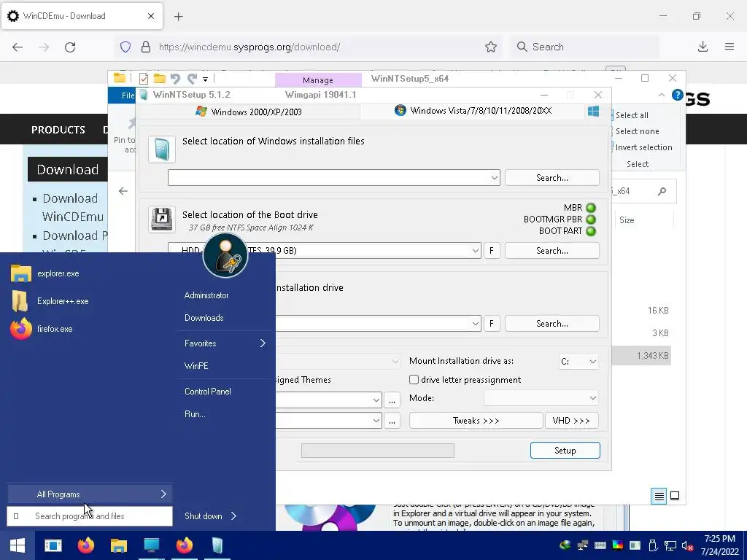Click the Explorer undo arrow in quick access toolbar
Viewport: 747px width, 560px height.
(x=175, y=79)
